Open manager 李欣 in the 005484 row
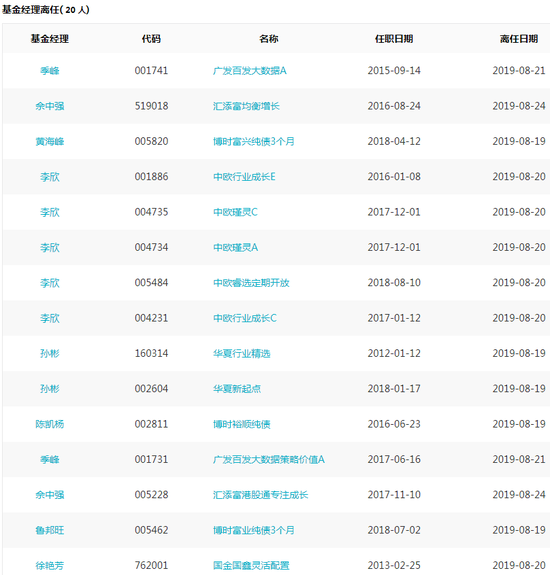 point(50,283)
